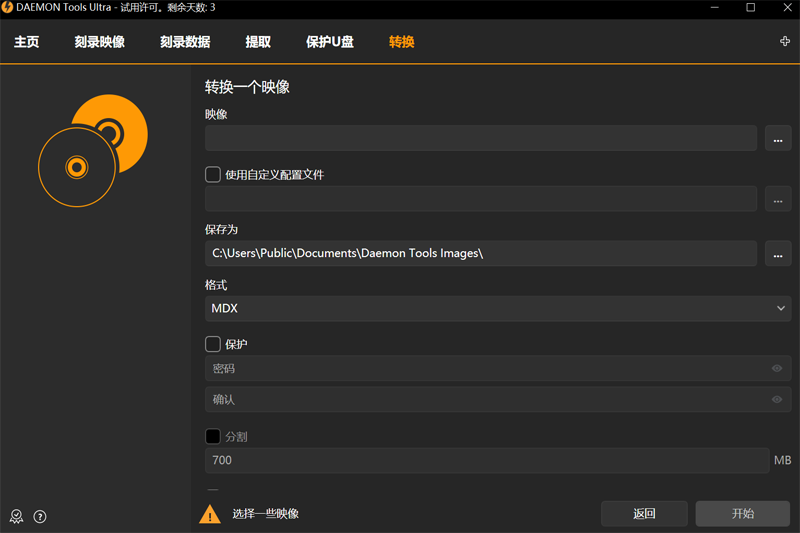Click the 开始 button
Image resolution: width=800 pixels, height=533 pixels.
(743, 514)
